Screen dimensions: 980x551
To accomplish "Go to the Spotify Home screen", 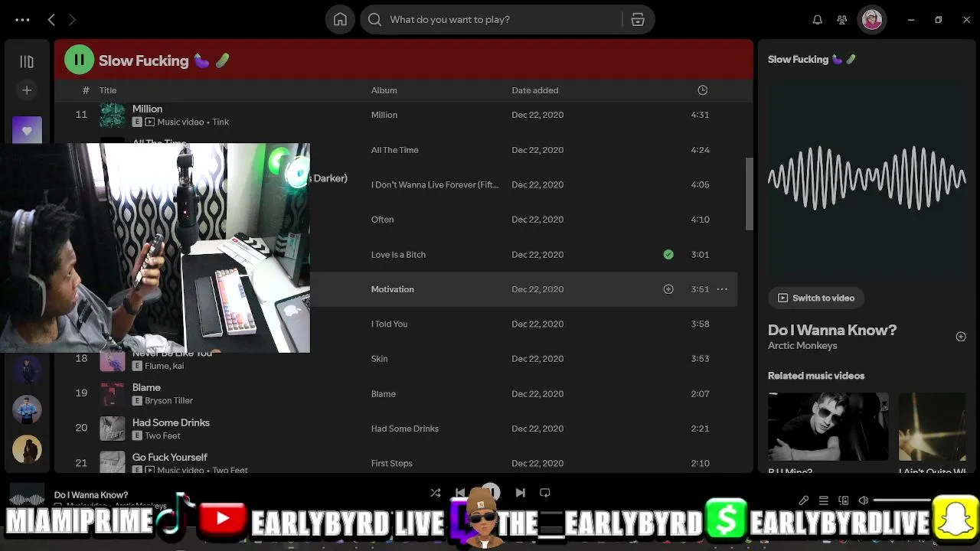I will (x=340, y=20).
